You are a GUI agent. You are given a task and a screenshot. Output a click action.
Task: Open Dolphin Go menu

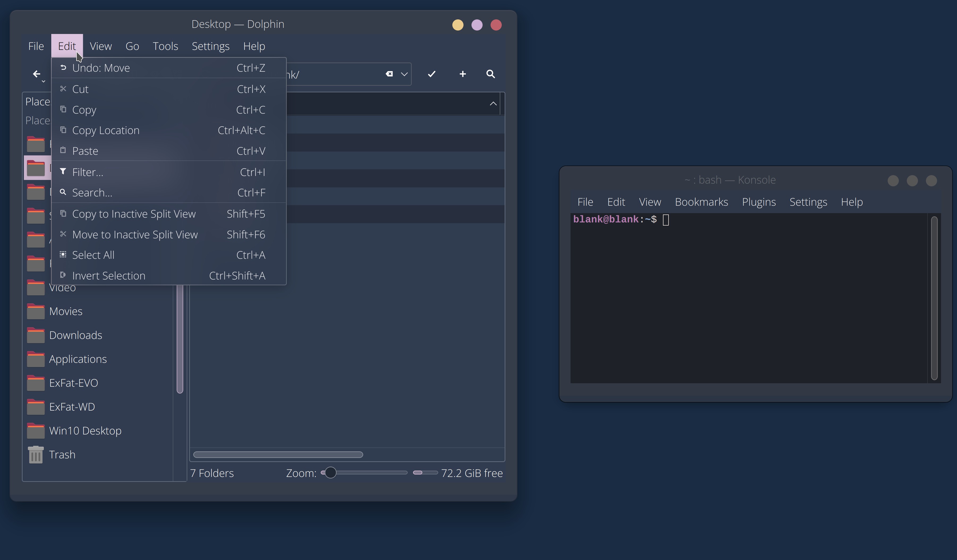click(132, 46)
